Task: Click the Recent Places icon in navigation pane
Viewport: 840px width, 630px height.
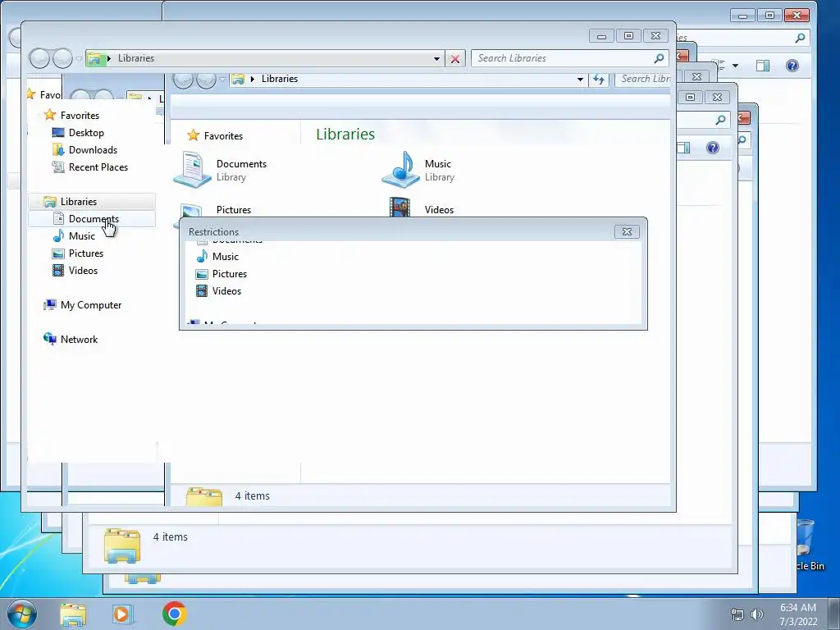Action: pos(58,167)
